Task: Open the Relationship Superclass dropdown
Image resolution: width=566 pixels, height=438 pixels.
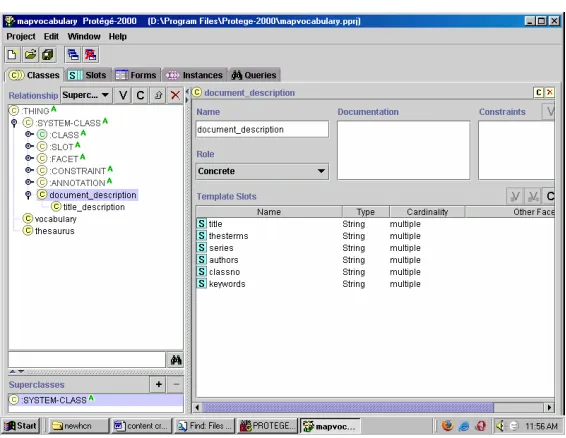Action: [x=86, y=95]
